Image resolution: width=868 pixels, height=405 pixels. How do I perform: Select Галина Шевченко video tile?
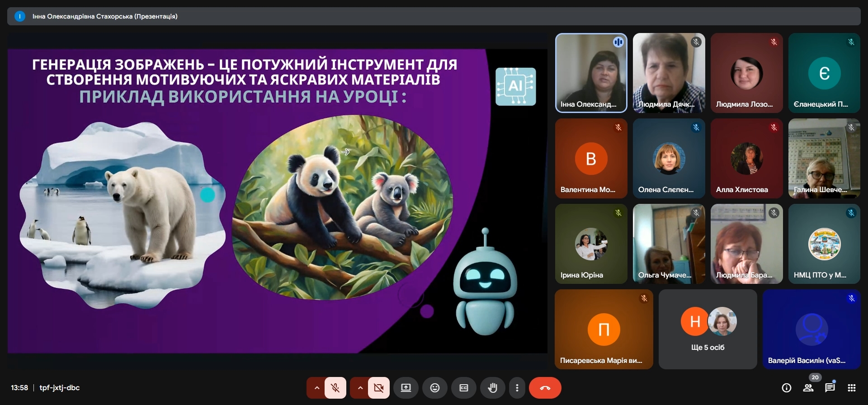[x=824, y=158]
